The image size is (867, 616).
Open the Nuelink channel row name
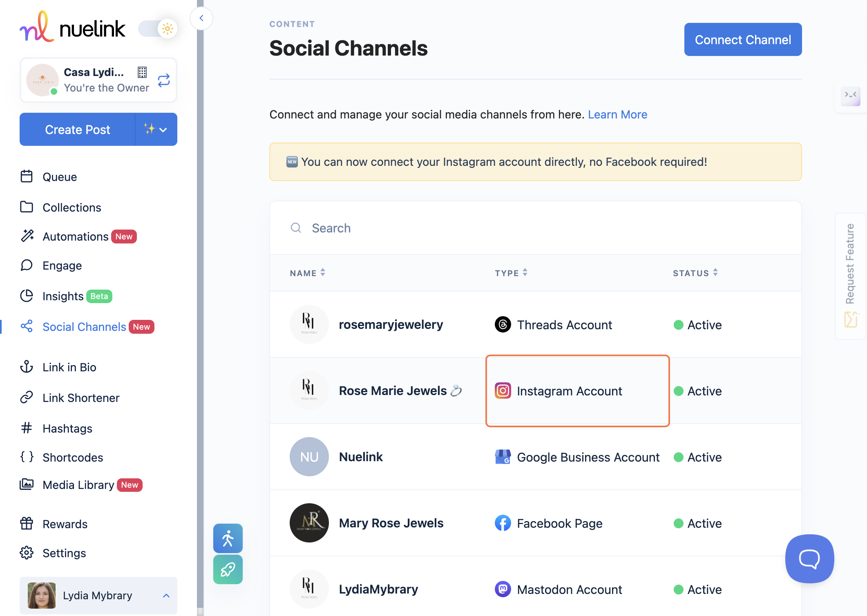click(361, 457)
